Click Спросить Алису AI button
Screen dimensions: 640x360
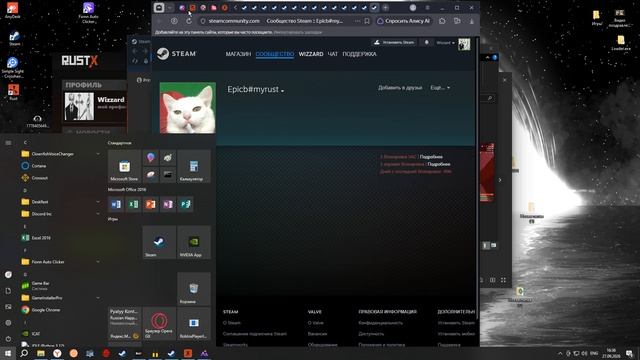(404, 21)
